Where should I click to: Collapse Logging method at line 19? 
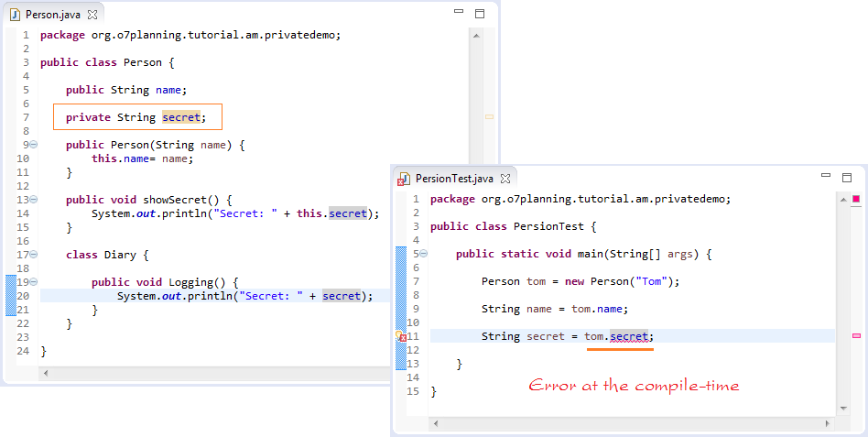coord(33,282)
